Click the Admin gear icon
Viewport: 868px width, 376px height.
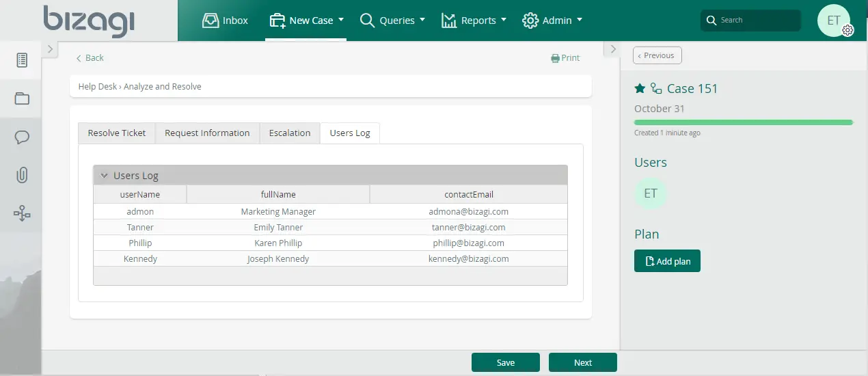click(530, 21)
